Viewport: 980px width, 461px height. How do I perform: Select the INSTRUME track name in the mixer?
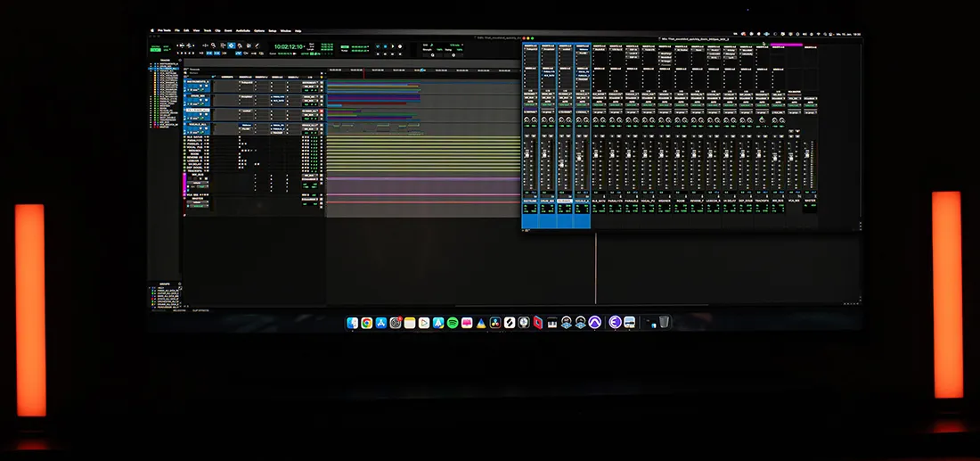(x=530, y=201)
